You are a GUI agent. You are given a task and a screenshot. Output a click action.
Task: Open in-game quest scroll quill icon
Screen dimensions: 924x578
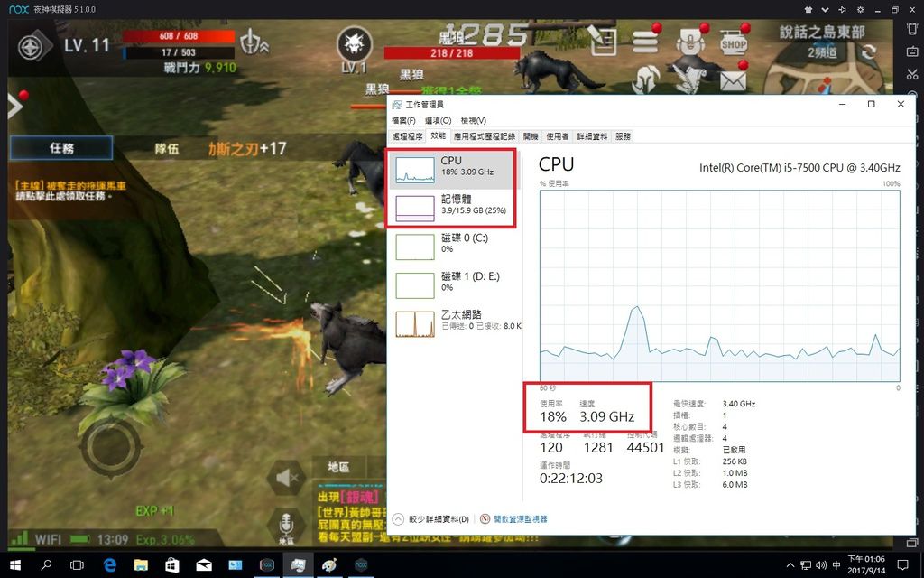[602, 42]
